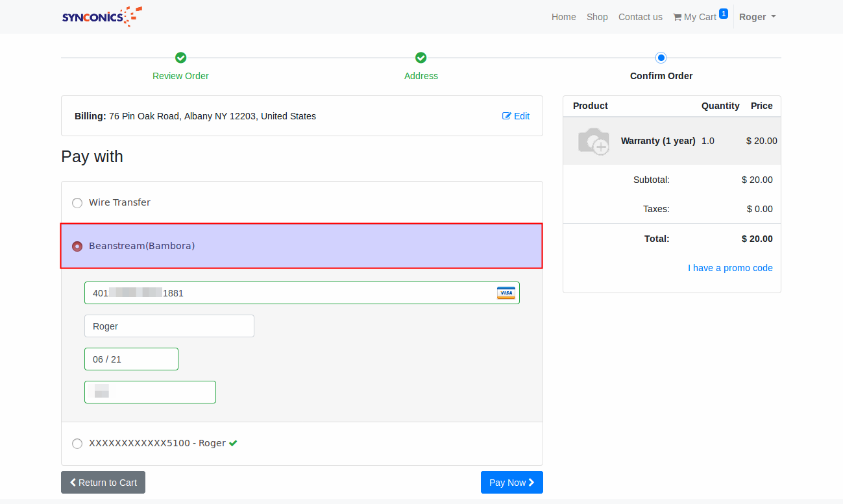Click the Return to Cart button
The height and width of the screenshot is (504, 843).
click(x=103, y=483)
